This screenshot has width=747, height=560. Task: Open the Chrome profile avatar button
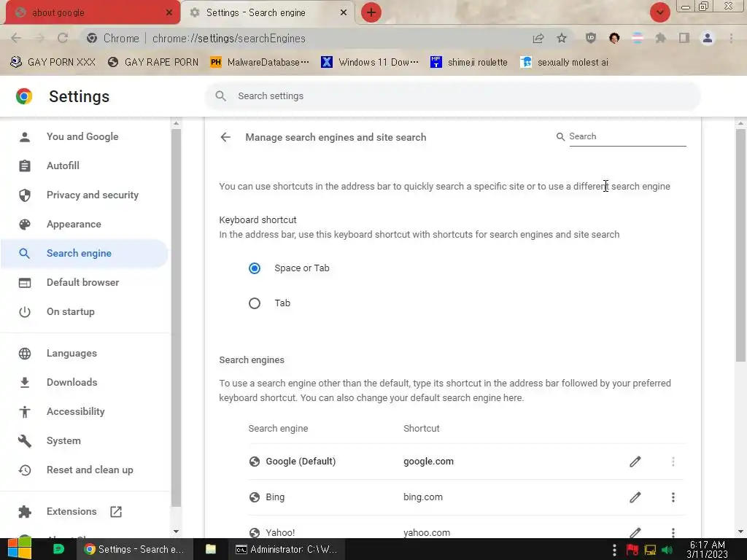coord(708,38)
